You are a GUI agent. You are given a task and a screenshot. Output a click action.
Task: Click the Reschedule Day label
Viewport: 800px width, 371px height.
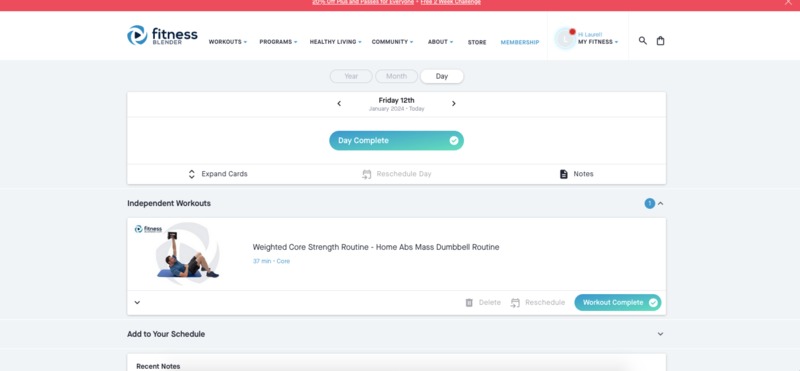point(404,174)
